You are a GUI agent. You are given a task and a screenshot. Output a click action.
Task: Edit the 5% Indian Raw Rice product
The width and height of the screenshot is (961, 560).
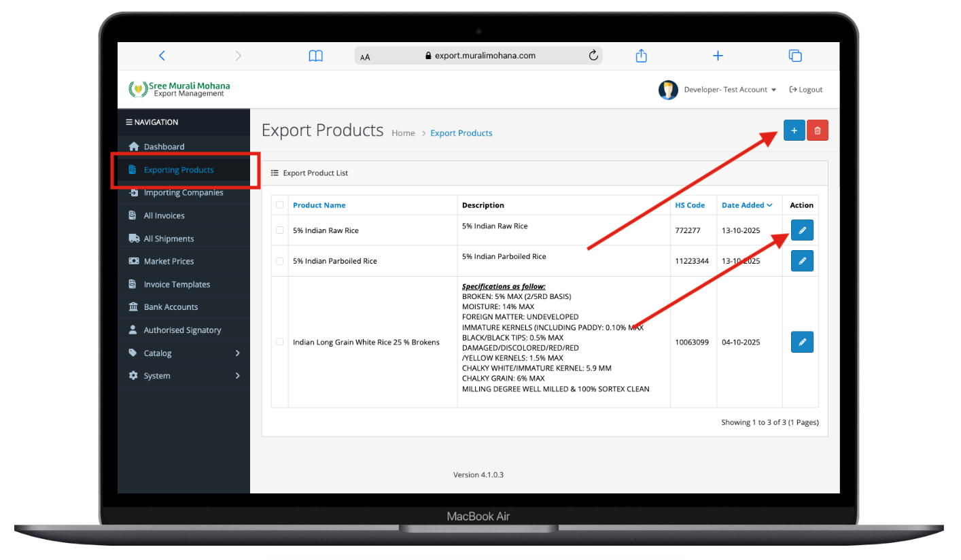point(802,230)
